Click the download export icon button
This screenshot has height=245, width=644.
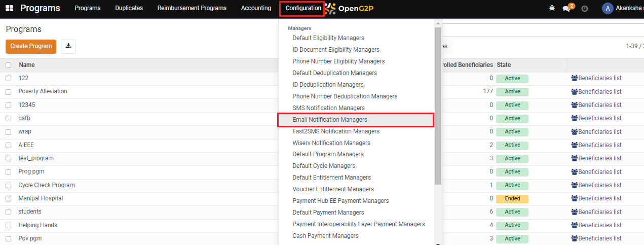(x=68, y=46)
